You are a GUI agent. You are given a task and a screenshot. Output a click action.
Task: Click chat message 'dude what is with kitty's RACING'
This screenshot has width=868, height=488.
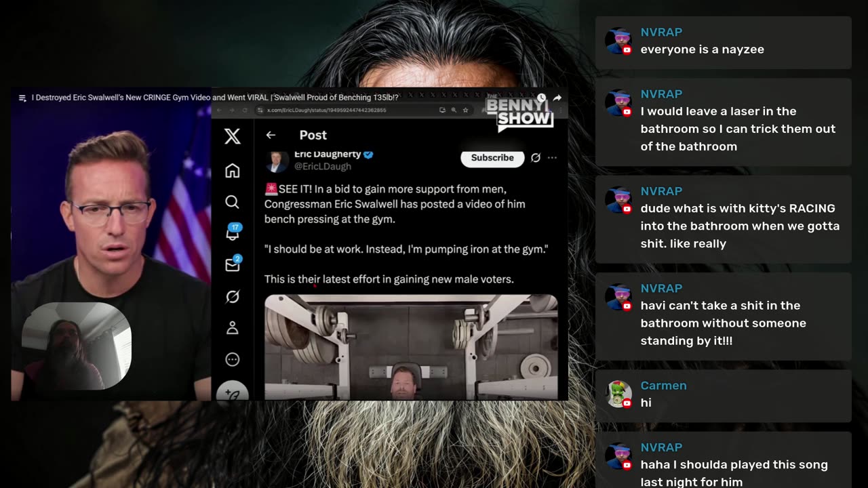740,226
